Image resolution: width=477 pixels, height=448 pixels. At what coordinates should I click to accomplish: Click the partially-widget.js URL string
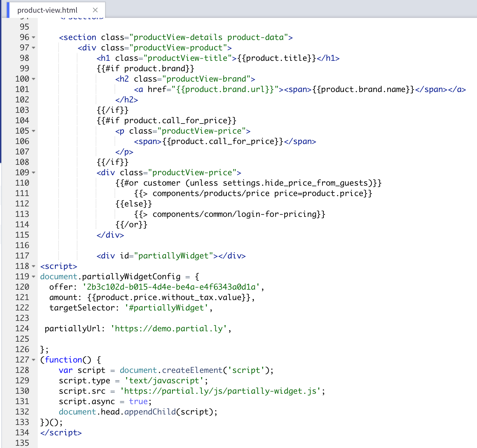tap(220, 391)
